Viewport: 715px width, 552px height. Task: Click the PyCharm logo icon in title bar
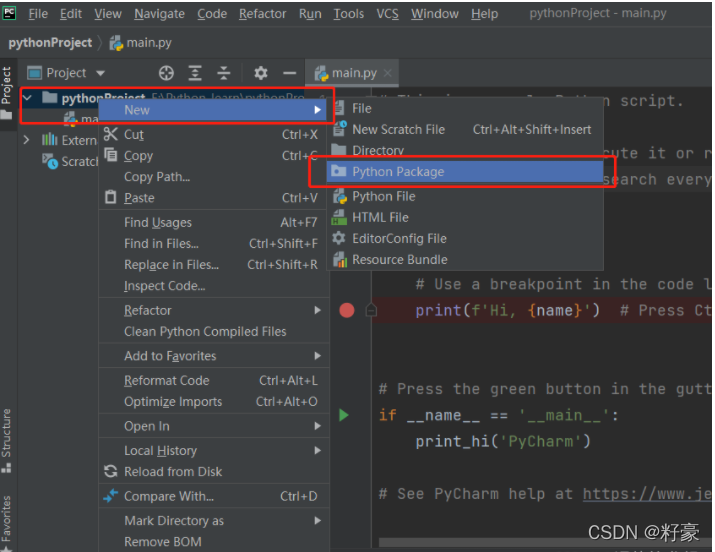[9, 13]
